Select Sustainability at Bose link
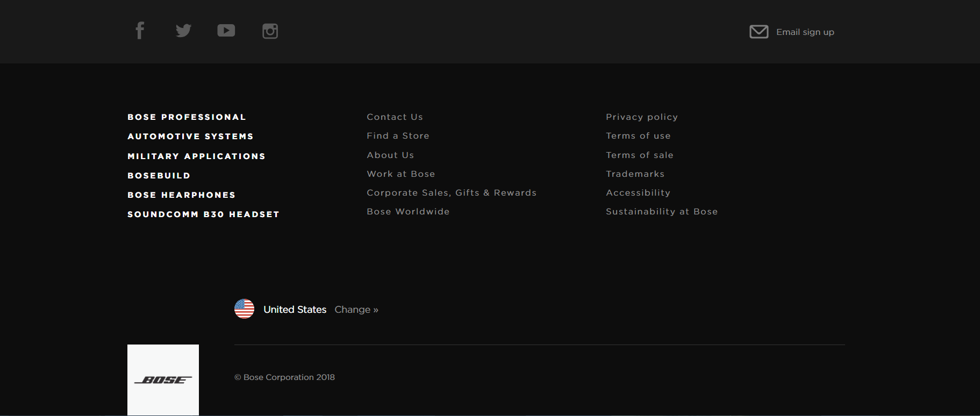Image resolution: width=980 pixels, height=416 pixels. coord(661,212)
